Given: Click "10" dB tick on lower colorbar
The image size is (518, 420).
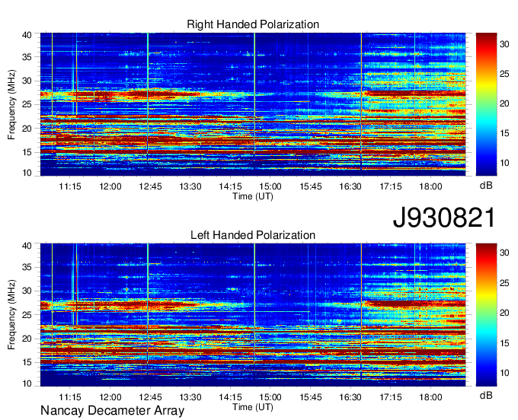Looking at the screenshot, I should (504, 373).
